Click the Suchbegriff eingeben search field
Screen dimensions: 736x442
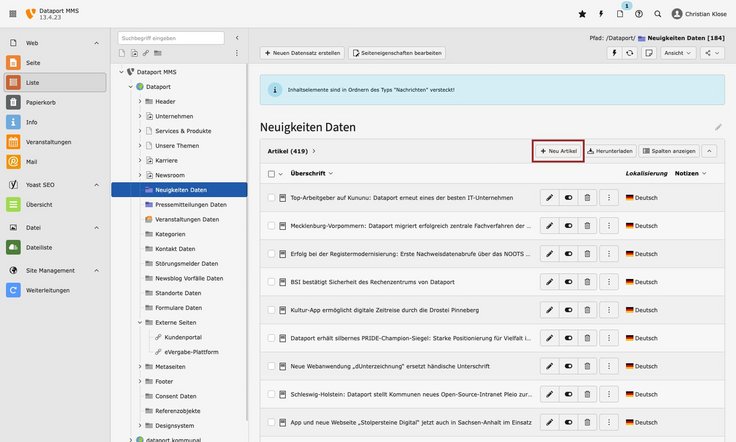tap(170, 38)
